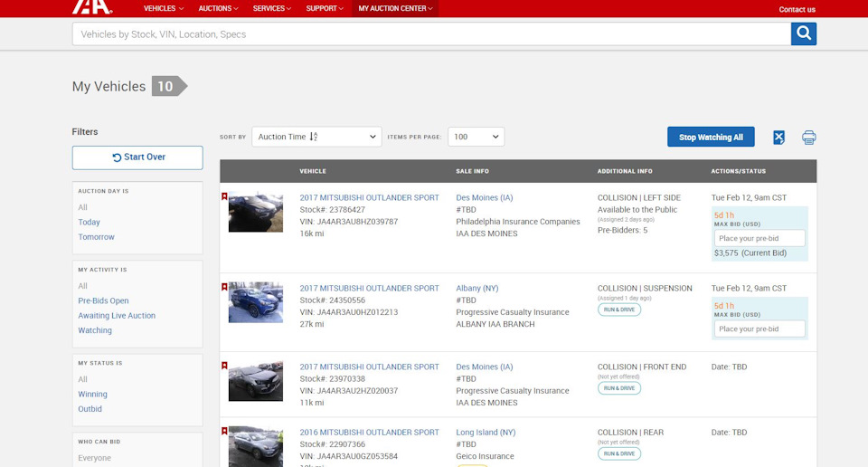This screenshot has height=467, width=868.
Task: Open thumbnail of vehicle Stock# 23786427
Action: point(256,212)
